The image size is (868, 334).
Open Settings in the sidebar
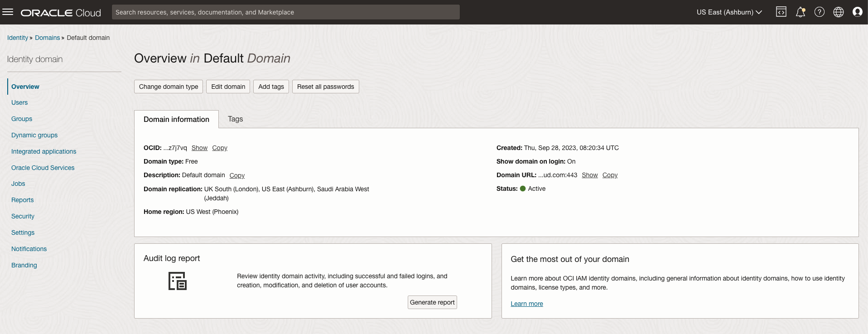pyautogui.click(x=23, y=232)
